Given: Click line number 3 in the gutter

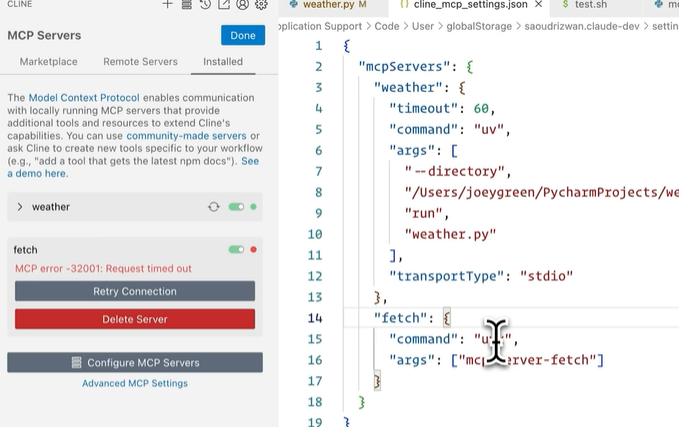Looking at the screenshot, I should 319,87.
